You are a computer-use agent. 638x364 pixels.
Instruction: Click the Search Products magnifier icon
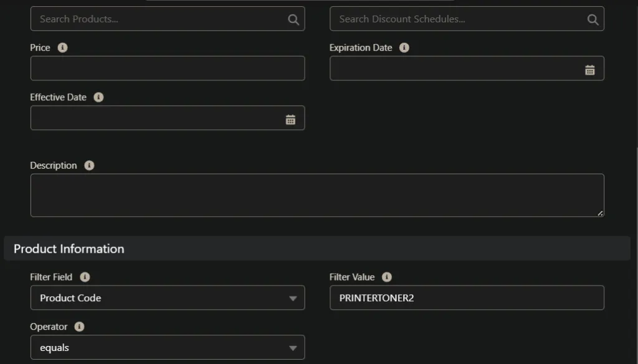[293, 19]
